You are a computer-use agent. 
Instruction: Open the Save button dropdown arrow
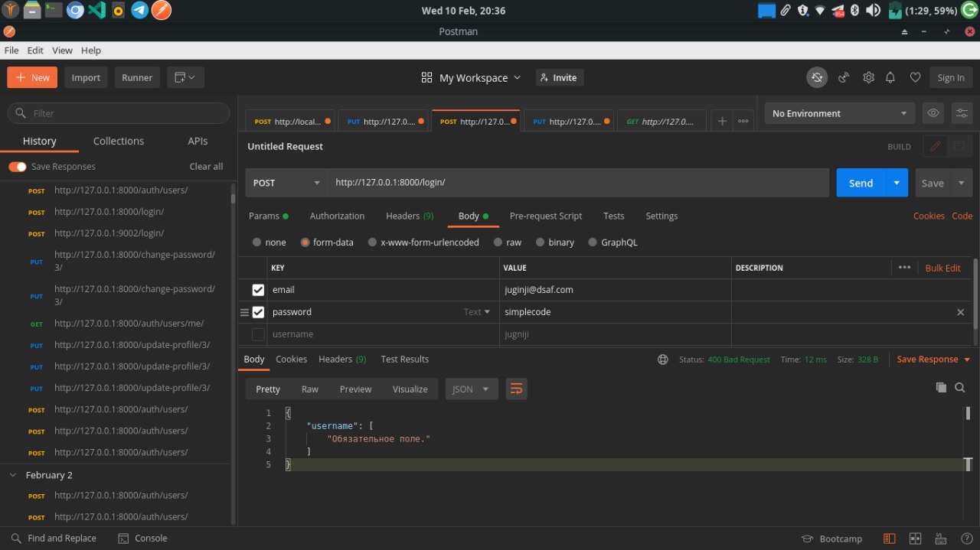(x=962, y=183)
